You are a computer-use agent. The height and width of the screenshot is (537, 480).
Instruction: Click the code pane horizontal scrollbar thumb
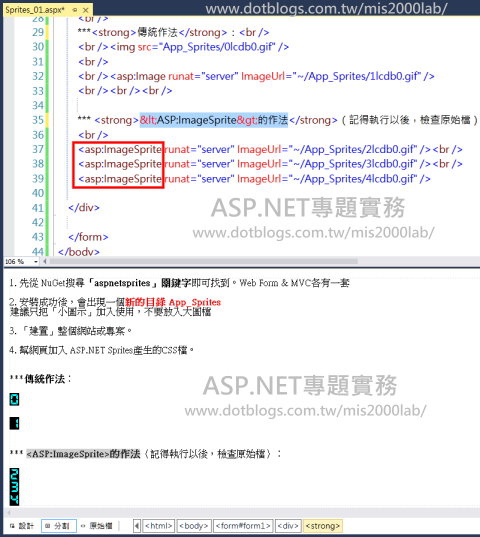[204, 262]
